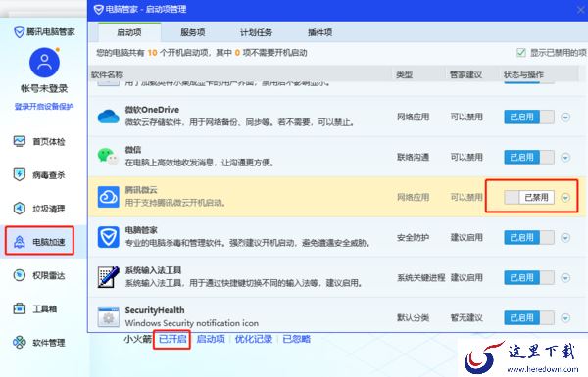588x377 pixels.
Task: Open the 优化记录 link
Action: pyautogui.click(x=254, y=339)
